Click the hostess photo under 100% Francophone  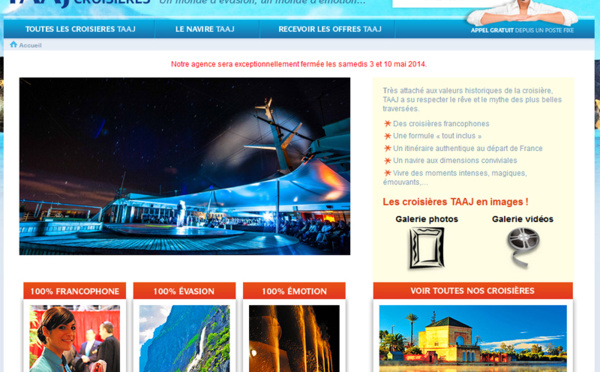(x=75, y=339)
